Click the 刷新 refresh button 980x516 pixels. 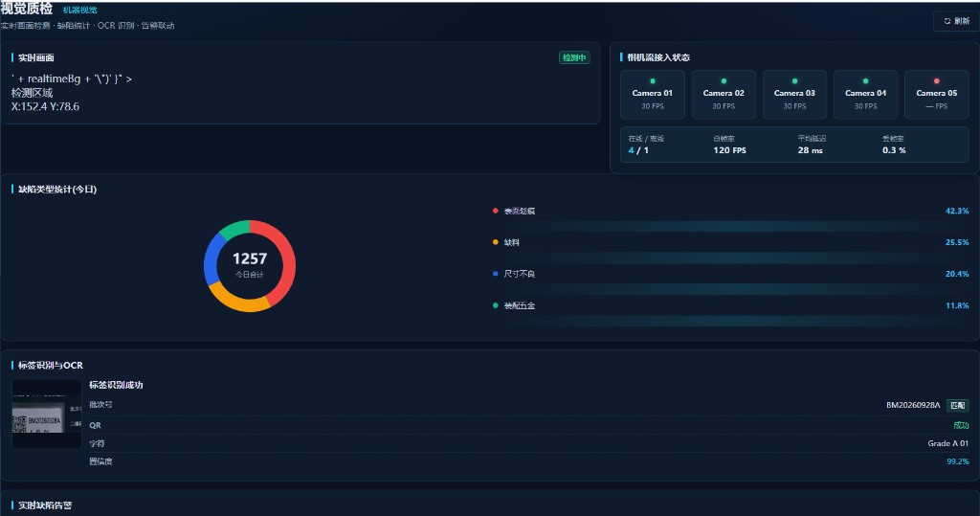(956, 21)
